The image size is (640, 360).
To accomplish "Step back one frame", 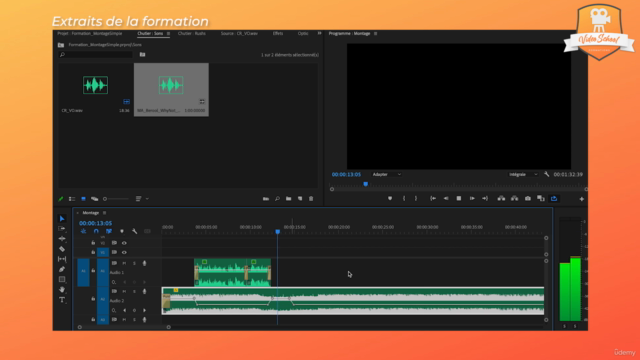I will [446, 198].
